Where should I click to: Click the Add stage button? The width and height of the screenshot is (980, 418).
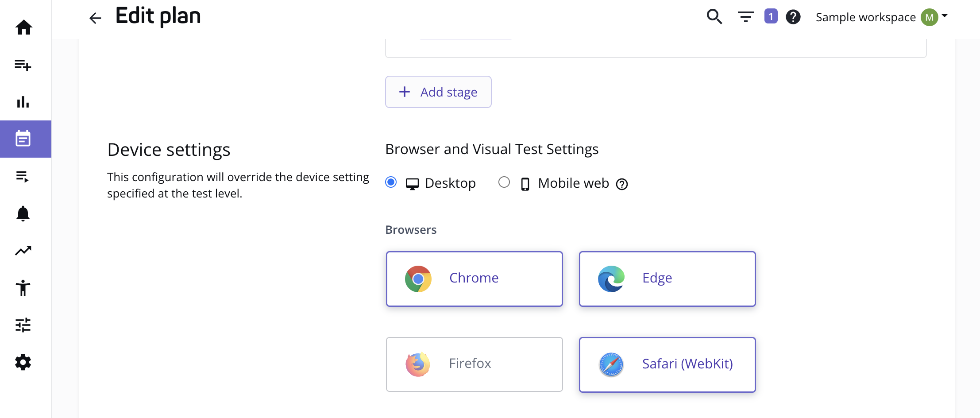(x=438, y=92)
